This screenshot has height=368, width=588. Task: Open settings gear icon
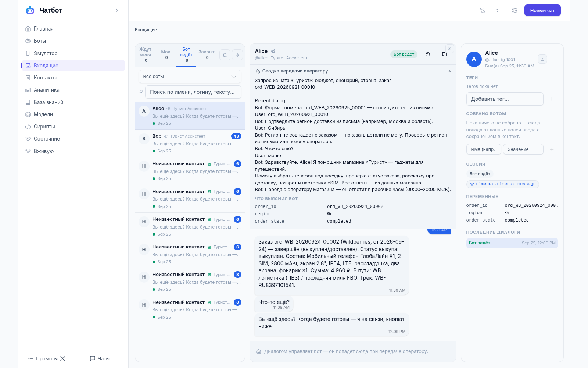(514, 11)
